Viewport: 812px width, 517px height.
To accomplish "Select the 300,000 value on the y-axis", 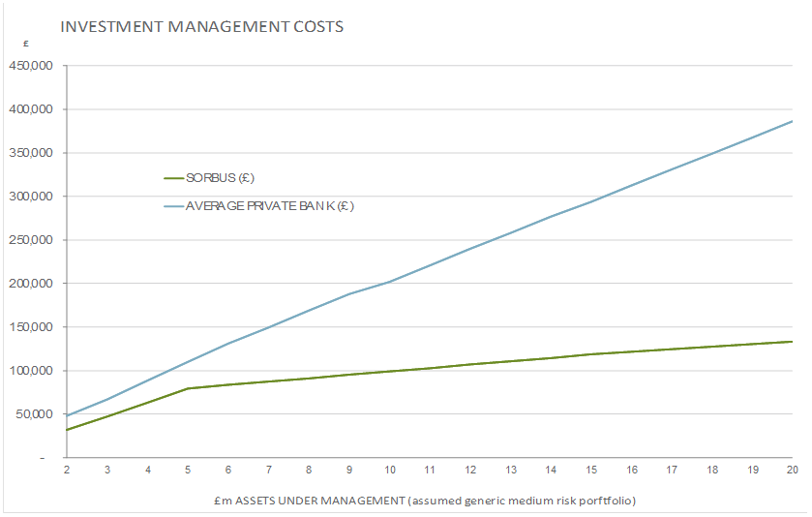I will coord(33,197).
